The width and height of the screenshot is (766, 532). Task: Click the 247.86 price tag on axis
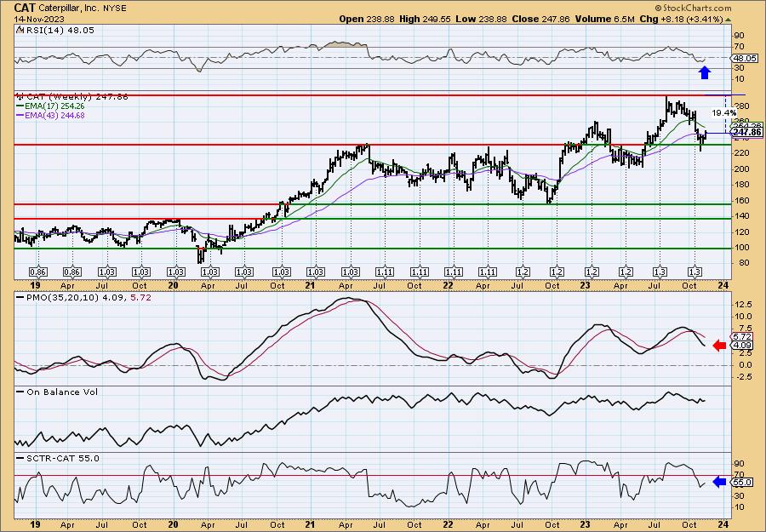(747, 133)
